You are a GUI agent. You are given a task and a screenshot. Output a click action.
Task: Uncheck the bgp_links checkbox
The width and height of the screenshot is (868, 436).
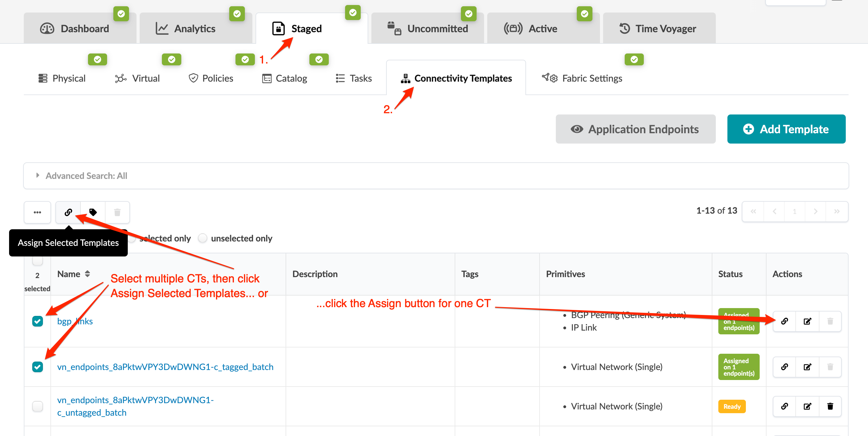[x=37, y=321]
